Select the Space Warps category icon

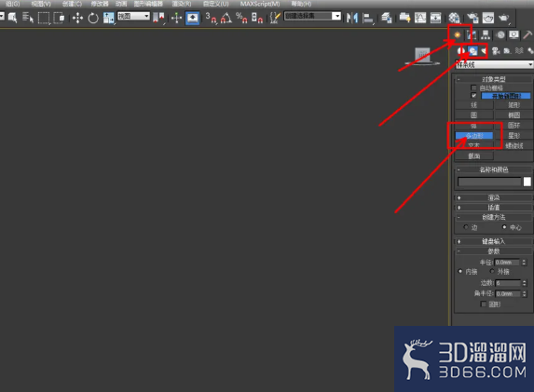(519, 51)
